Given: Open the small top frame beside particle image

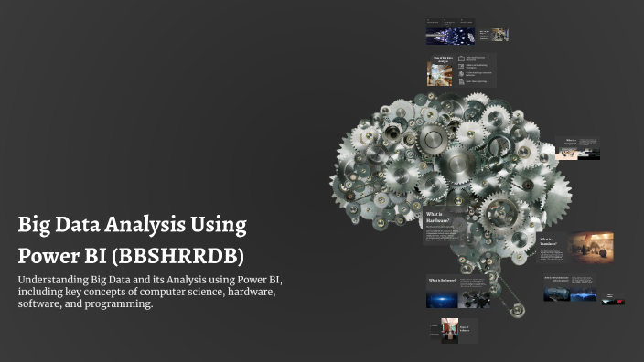Looking at the screenshot, I should coord(494,35).
